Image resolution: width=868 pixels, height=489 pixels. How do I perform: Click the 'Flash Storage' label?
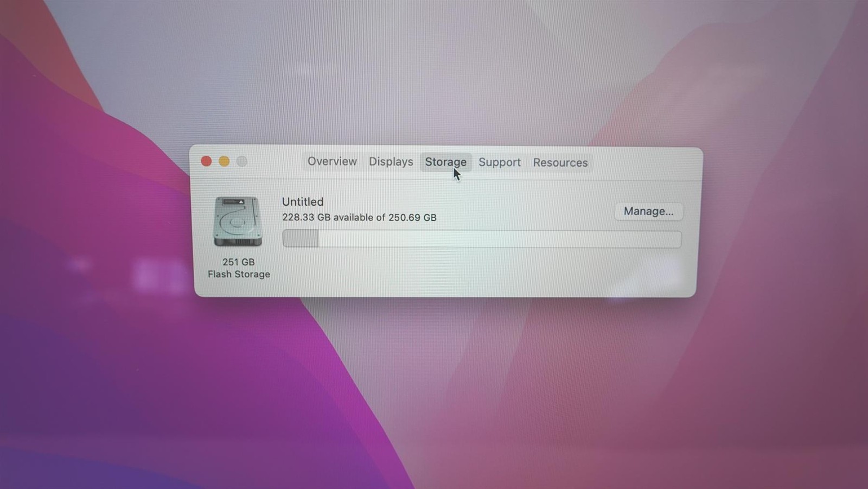pyautogui.click(x=239, y=274)
